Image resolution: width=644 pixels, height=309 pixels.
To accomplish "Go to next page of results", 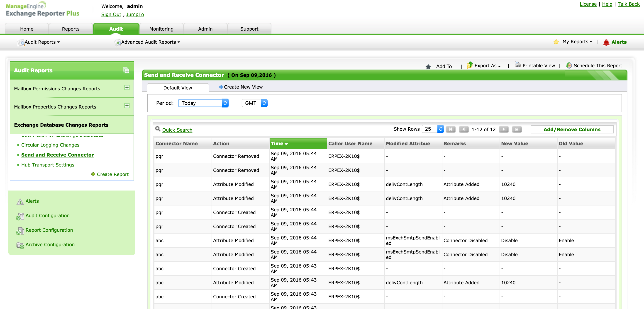I will click(503, 129).
